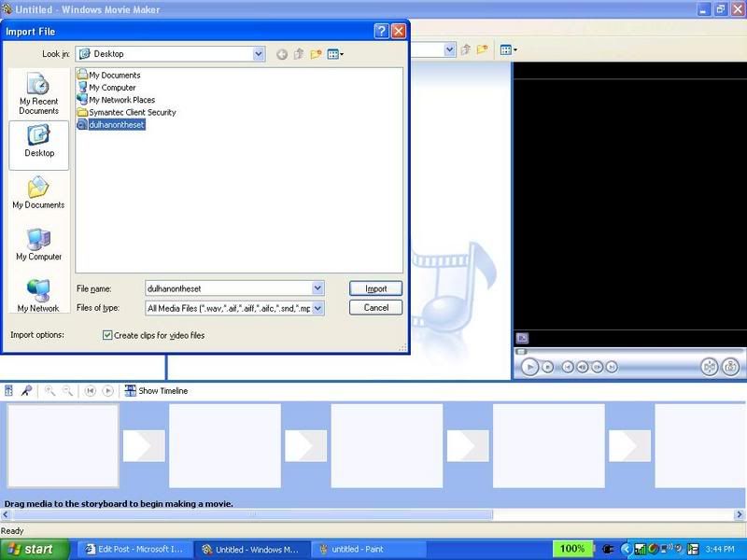Go back to last visited folder

pyautogui.click(x=282, y=54)
